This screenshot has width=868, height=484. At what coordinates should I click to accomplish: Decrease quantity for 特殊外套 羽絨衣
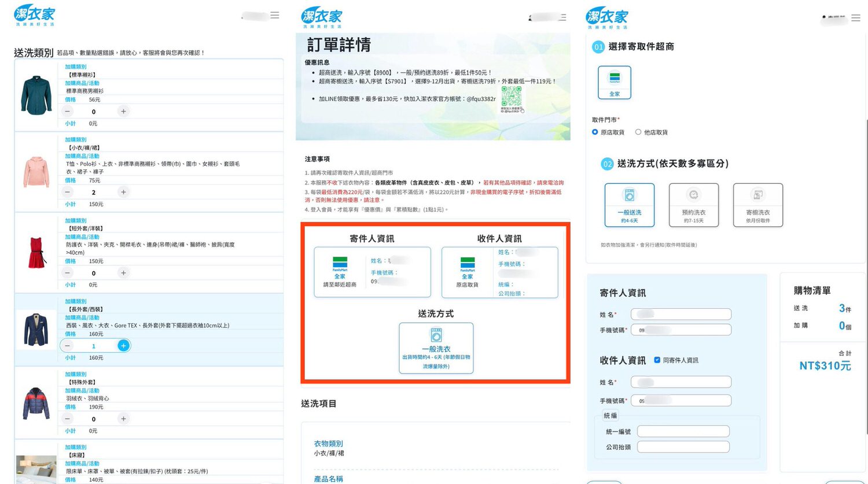pos(68,418)
